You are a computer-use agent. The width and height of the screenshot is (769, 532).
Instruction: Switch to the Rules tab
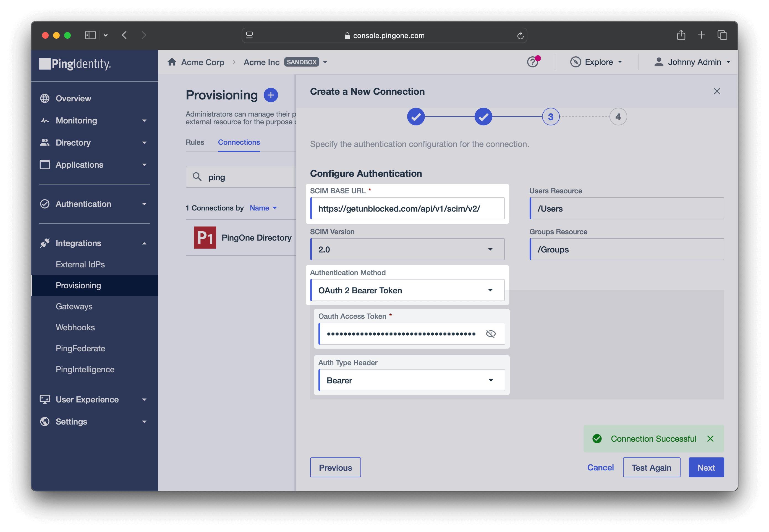pyautogui.click(x=195, y=142)
